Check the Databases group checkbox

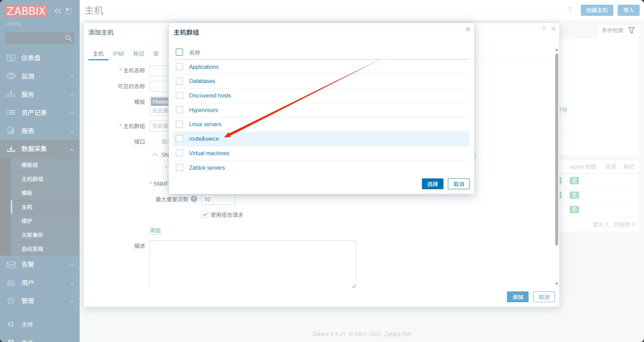pyautogui.click(x=180, y=81)
